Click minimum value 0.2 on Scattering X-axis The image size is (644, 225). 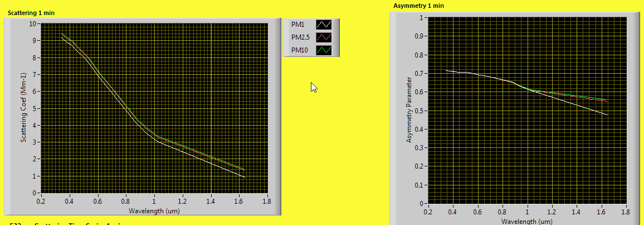41,201
